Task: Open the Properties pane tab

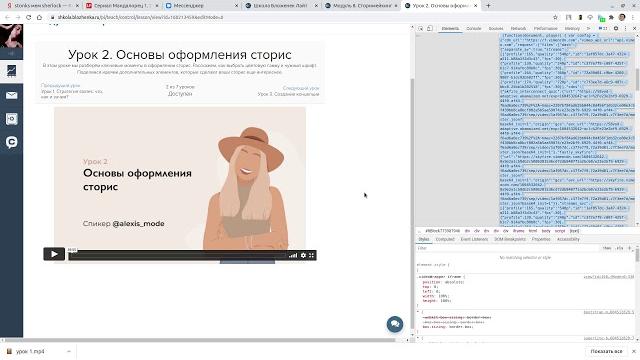Action: (x=541, y=239)
